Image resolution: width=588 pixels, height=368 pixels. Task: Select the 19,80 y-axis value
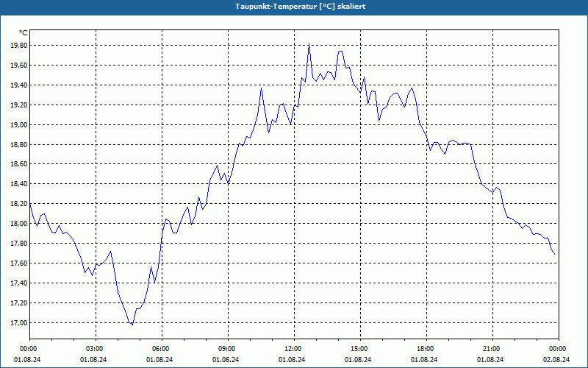[19, 46]
